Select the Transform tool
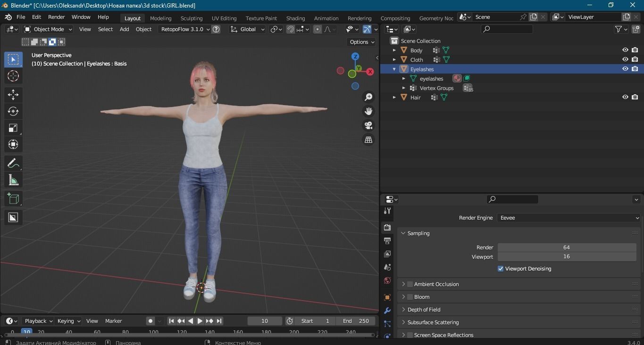 (13, 144)
